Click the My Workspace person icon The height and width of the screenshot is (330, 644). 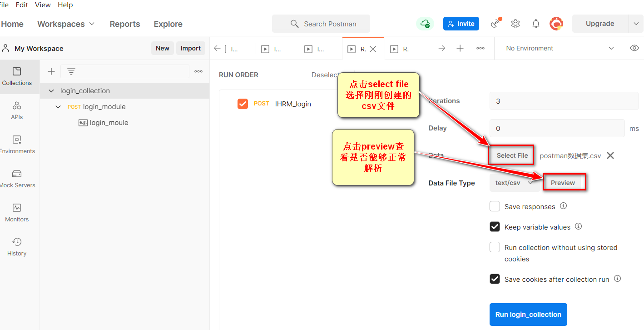click(6, 48)
